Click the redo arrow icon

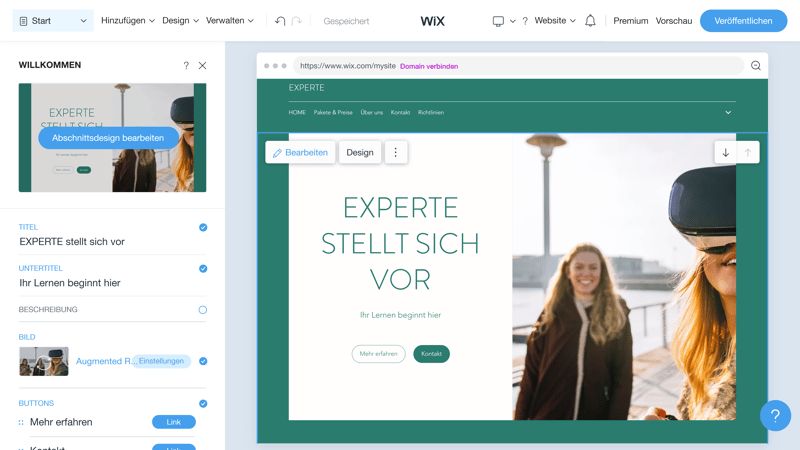[296, 21]
